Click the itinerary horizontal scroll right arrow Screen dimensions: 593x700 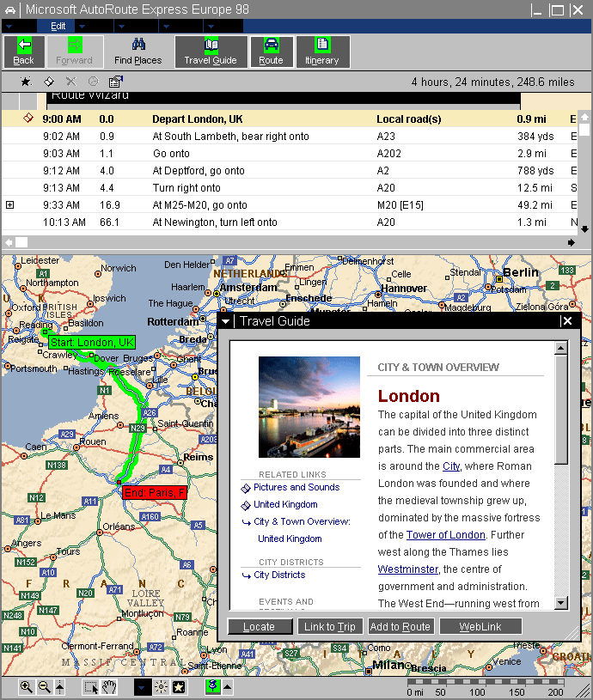[572, 242]
